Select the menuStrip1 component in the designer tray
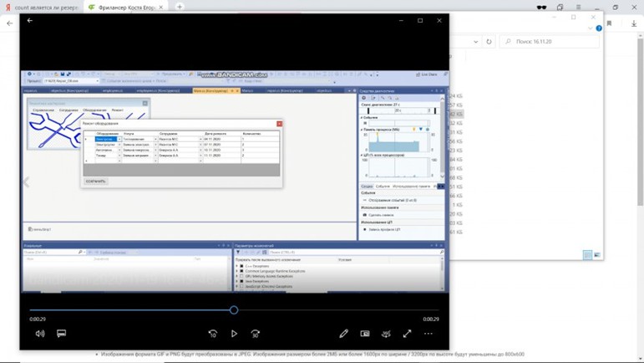This screenshot has height=363, width=644. [40, 229]
